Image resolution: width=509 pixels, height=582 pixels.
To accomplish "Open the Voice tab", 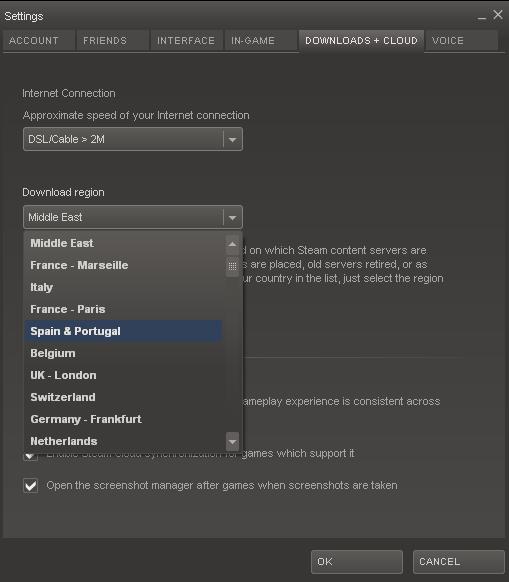I will (x=461, y=40).
